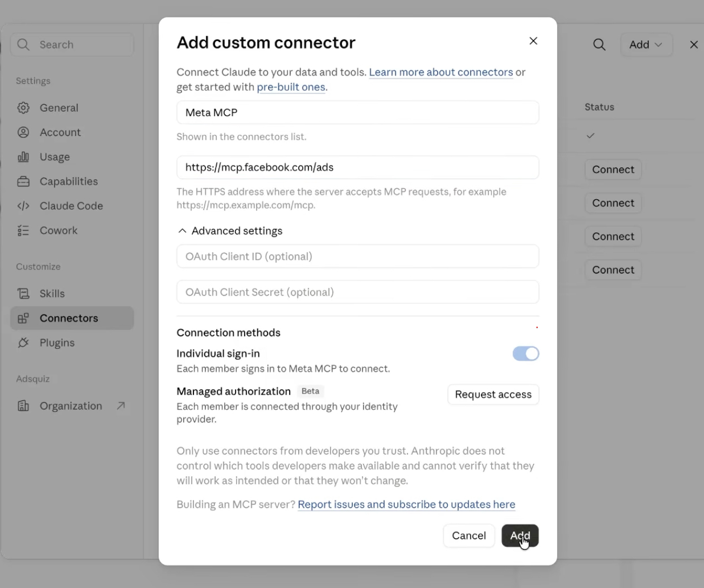Go to Account settings
The width and height of the screenshot is (704, 588).
click(72, 132)
